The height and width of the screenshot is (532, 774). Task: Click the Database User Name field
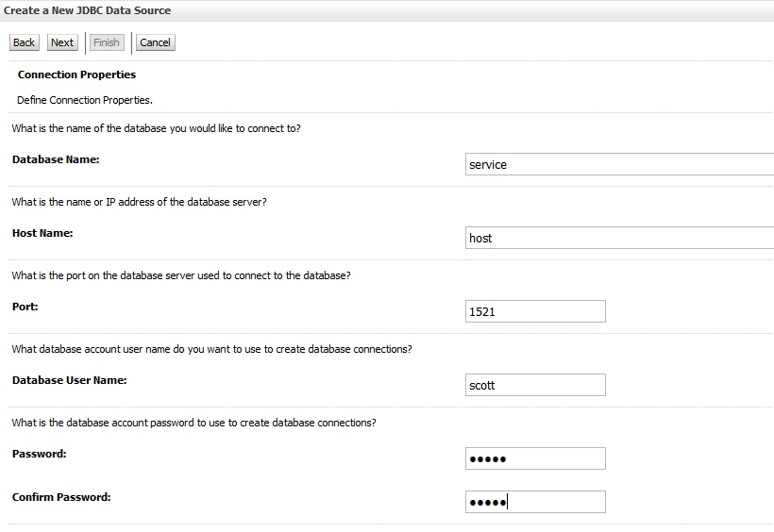(x=535, y=385)
